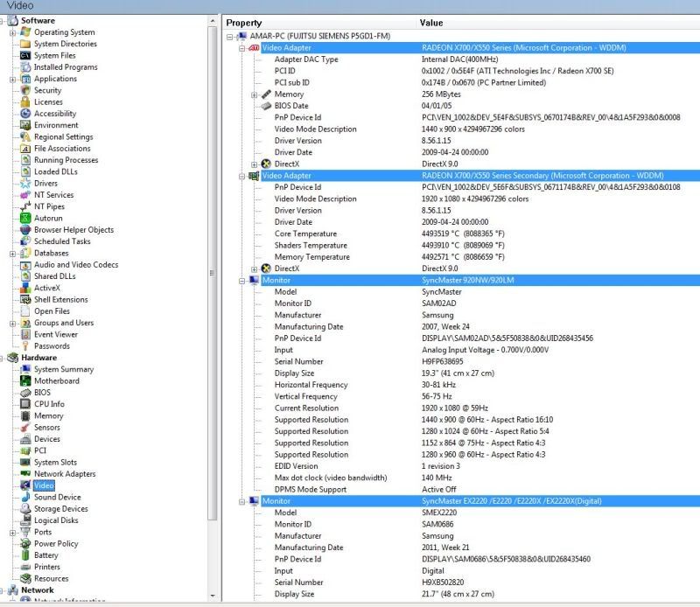Screen dimensions: 700x607
Task: Select Logical Disks tree item
Action: pos(56,520)
